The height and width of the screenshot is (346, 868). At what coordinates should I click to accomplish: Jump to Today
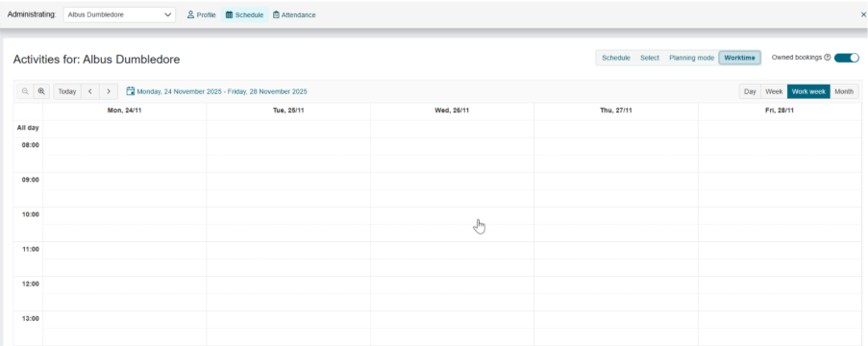[x=67, y=91]
